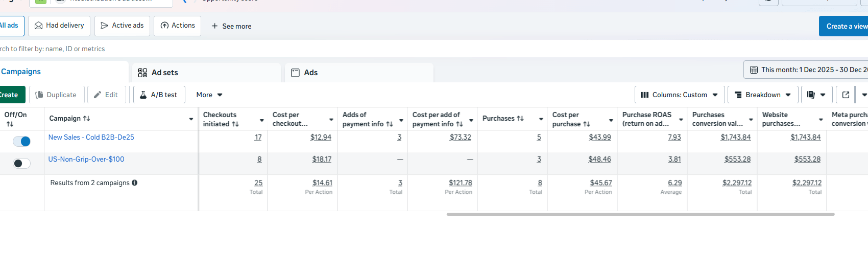Expand the More dropdown menu
This screenshot has width=868, height=270.
pyautogui.click(x=209, y=95)
